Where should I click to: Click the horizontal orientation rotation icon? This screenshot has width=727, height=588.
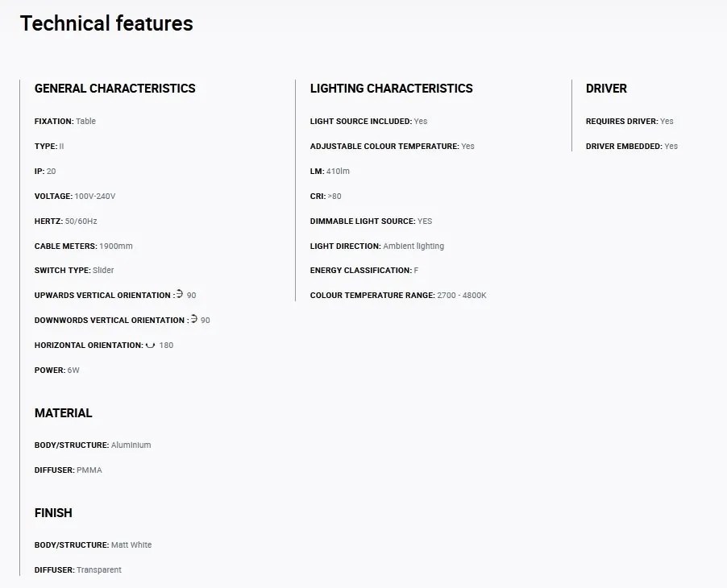pyautogui.click(x=150, y=345)
